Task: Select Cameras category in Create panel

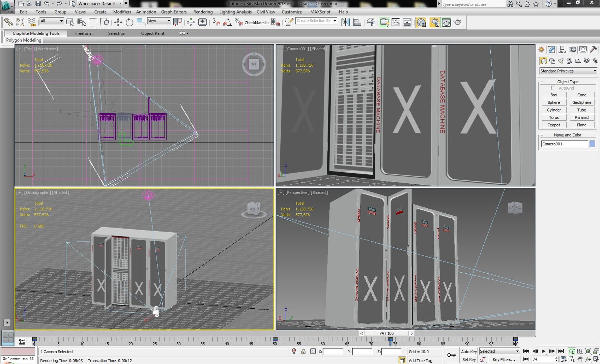Action: 569,61
